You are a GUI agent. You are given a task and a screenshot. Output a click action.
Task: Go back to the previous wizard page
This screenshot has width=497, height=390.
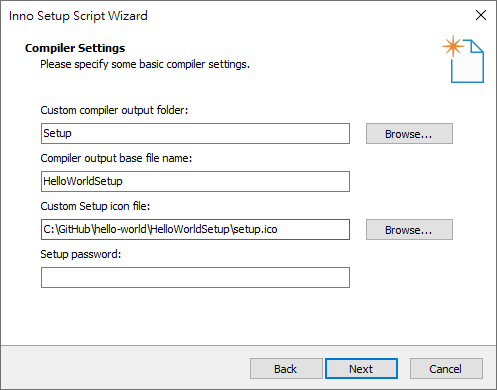tap(286, 369)
